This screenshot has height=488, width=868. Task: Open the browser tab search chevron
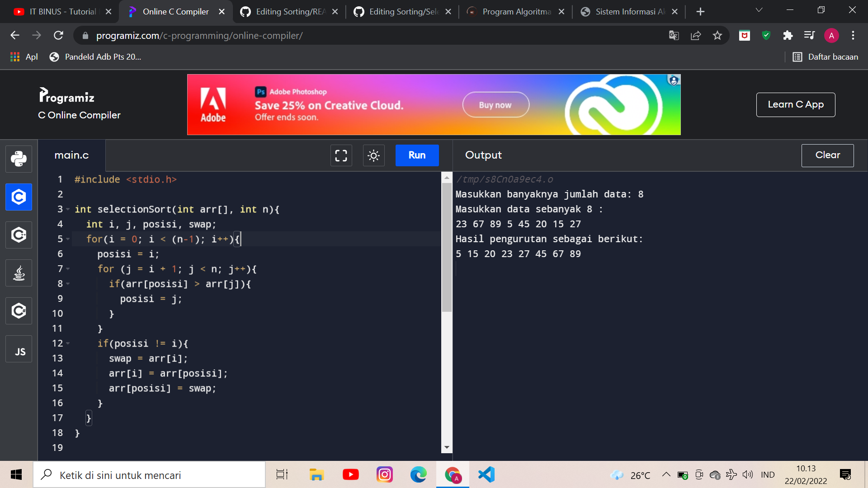pyautogui.click(x=759, y=10)
